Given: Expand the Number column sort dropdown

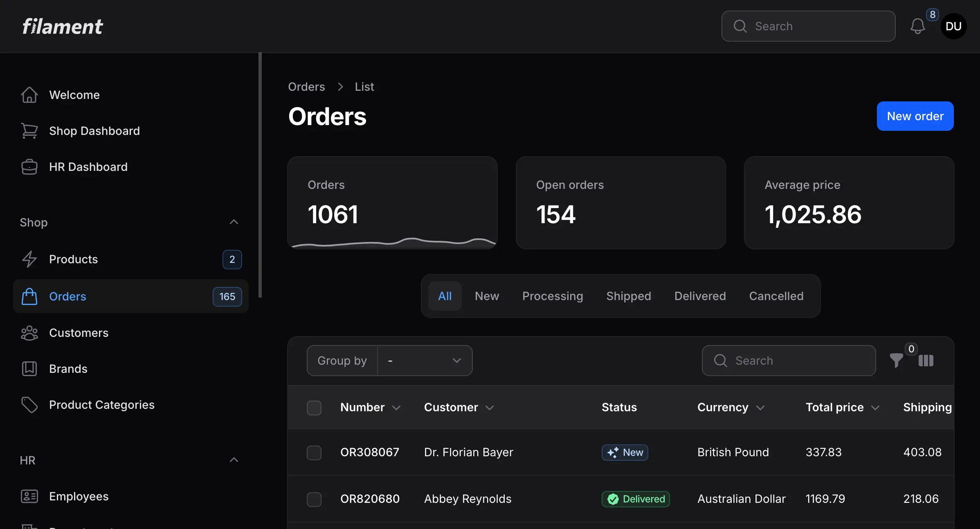Looking at the screenshot, I should 397,408.
